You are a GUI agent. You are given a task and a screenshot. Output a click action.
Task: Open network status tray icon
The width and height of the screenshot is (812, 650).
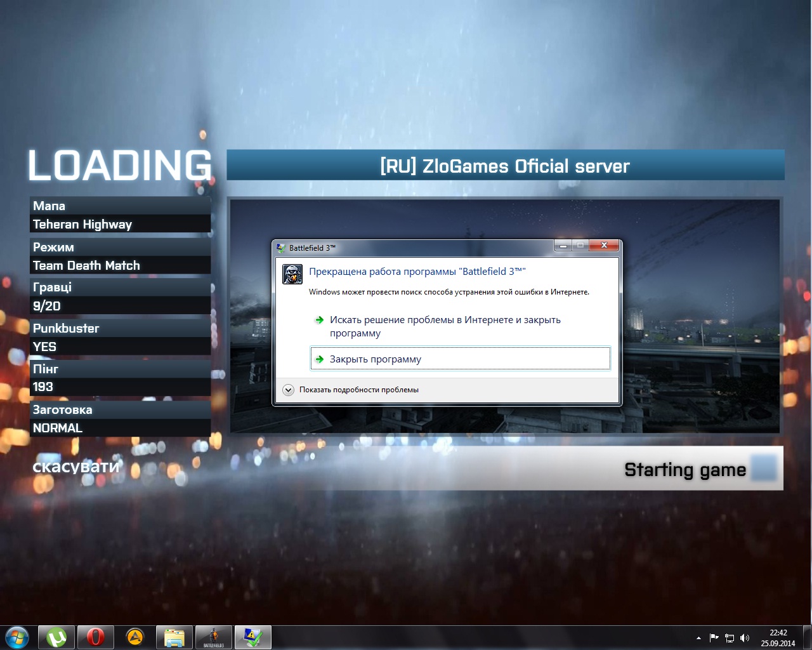pos(730,638)
